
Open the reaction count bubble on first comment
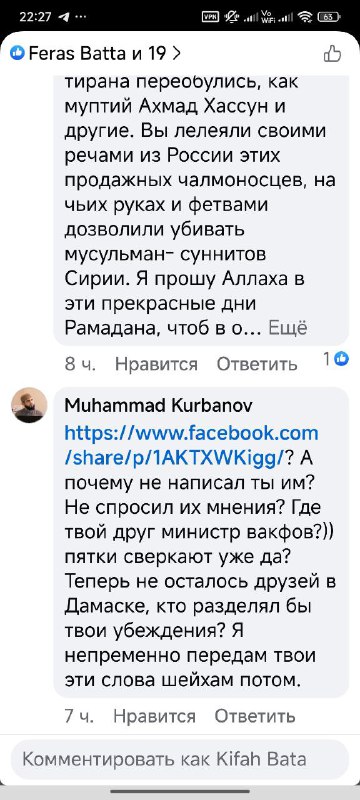[336, 359]
